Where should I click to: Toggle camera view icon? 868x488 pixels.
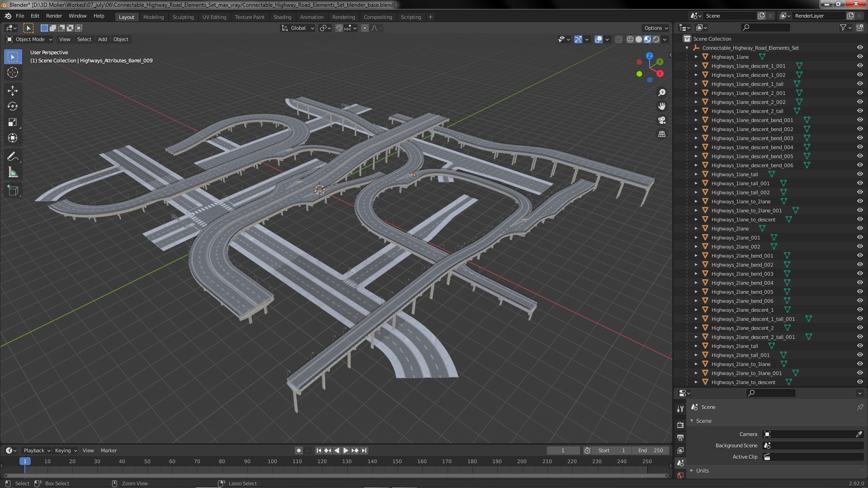[662, 120]
